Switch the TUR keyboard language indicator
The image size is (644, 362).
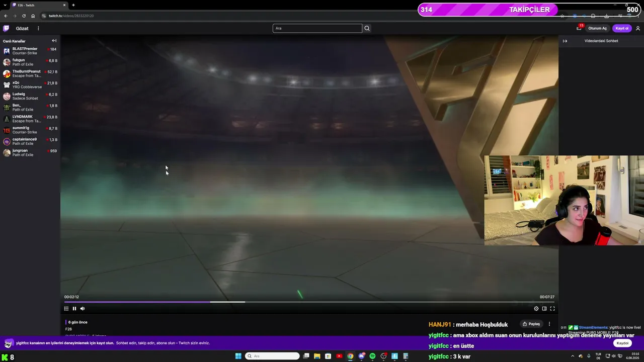[598, 356]
